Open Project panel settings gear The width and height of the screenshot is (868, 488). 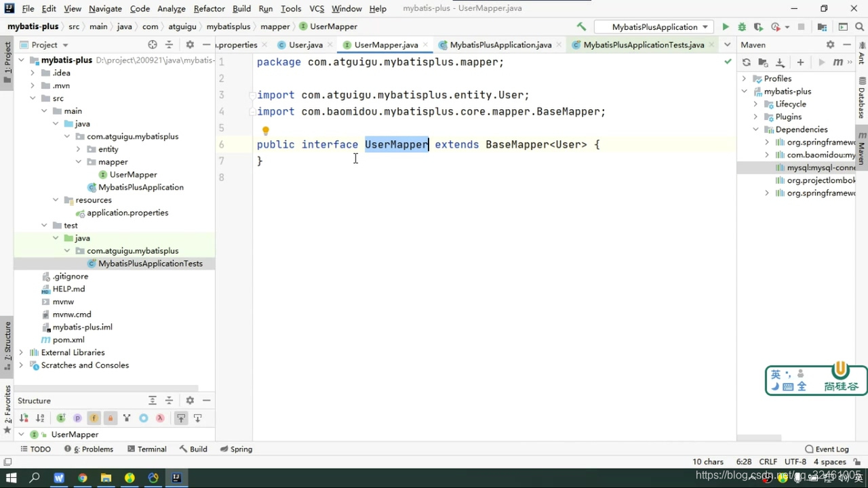pyautogui.click(x=190, y=45)
